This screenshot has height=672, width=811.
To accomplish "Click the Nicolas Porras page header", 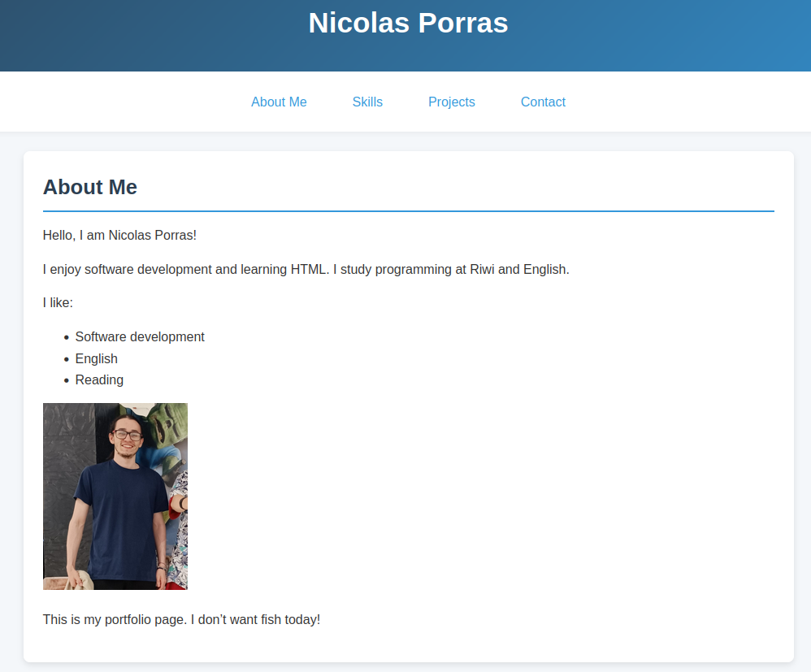I will tap(407, 24).
